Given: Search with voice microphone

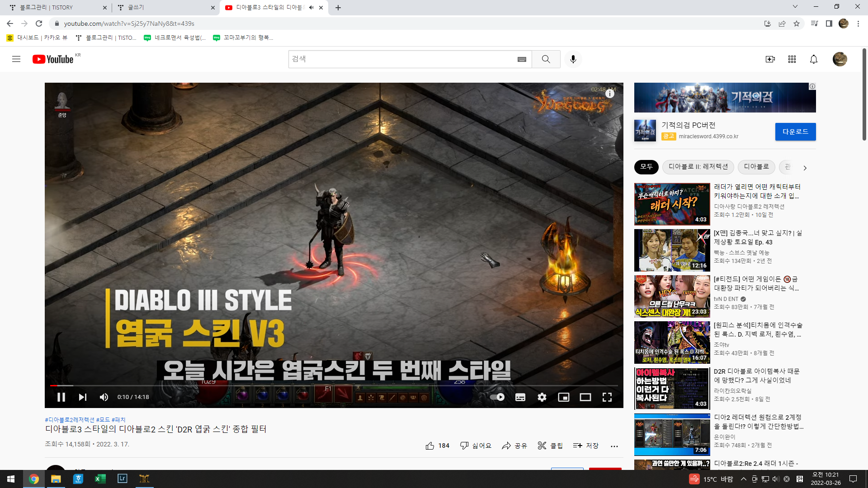Looking at the screenshot, I should coord(573,59).
